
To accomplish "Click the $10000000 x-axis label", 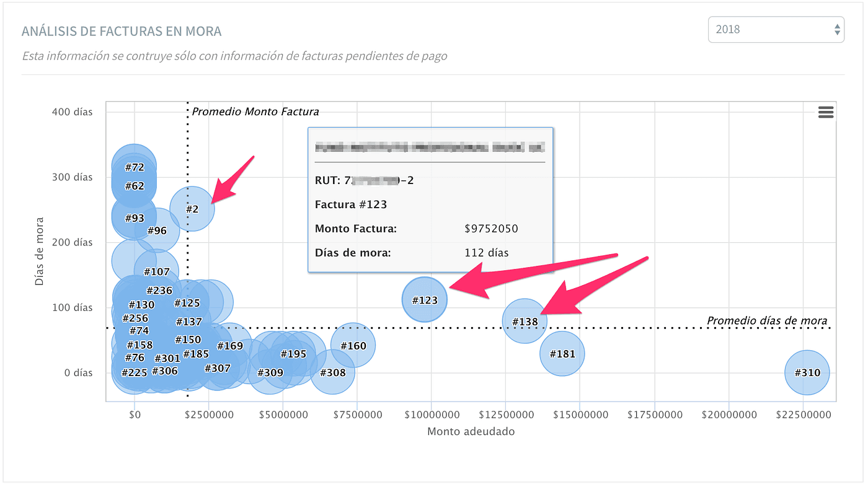I will click(432, 415).
